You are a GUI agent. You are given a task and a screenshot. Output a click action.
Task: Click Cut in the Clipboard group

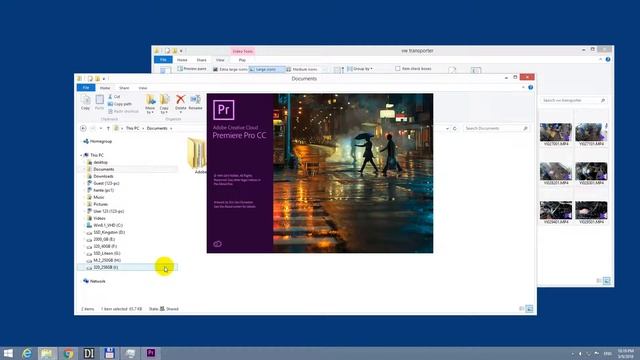coord(114,97)
